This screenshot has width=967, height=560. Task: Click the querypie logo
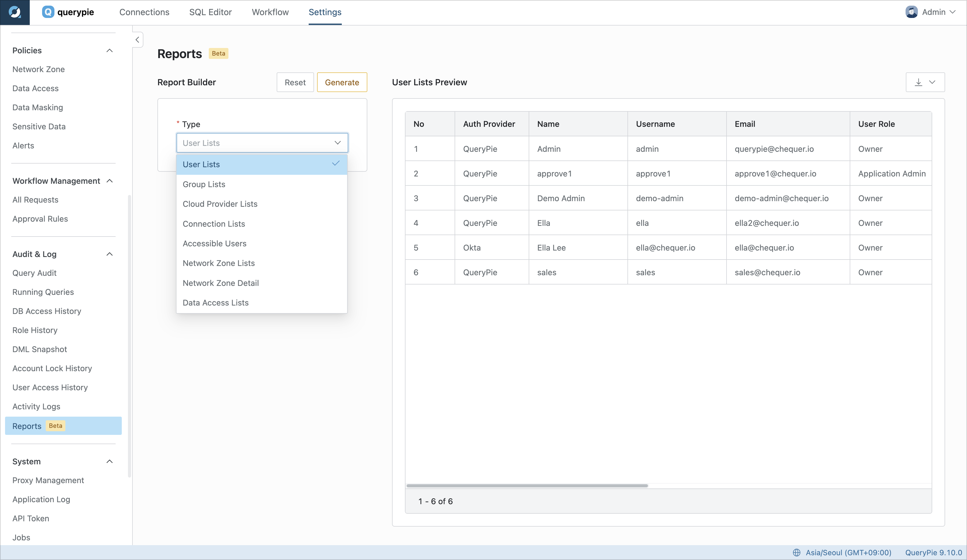68,12
